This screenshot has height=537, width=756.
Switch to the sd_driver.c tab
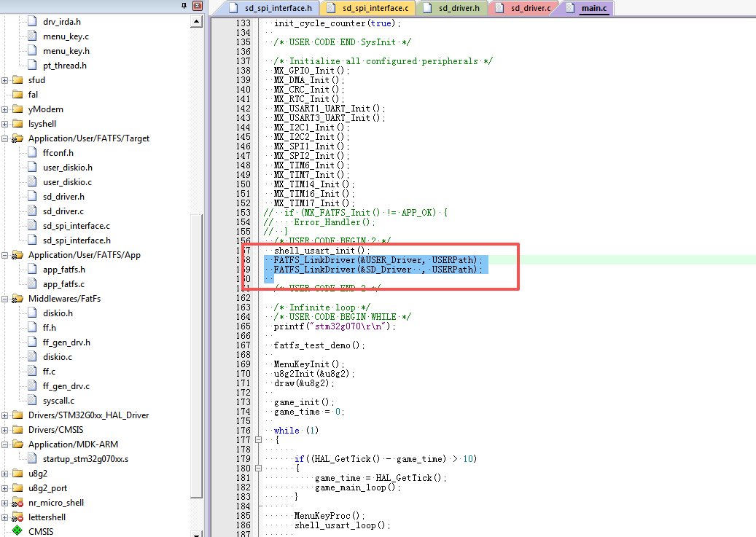[525, 8]
